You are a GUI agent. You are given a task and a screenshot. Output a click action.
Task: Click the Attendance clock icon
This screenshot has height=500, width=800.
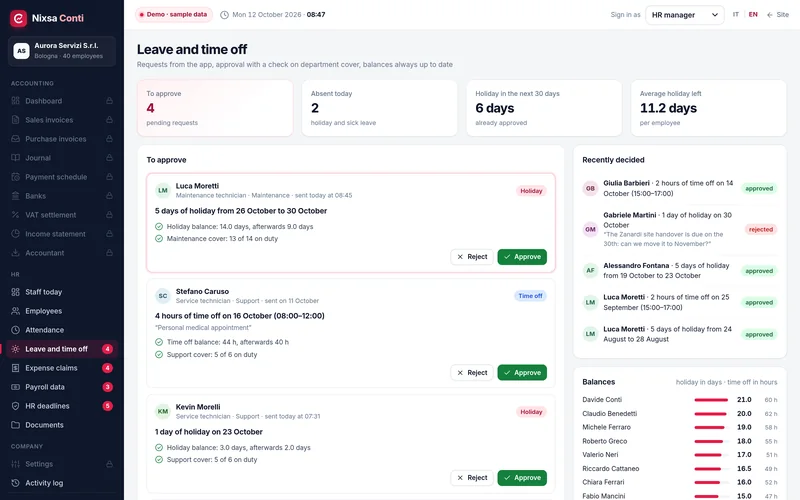tap(15, 330)
